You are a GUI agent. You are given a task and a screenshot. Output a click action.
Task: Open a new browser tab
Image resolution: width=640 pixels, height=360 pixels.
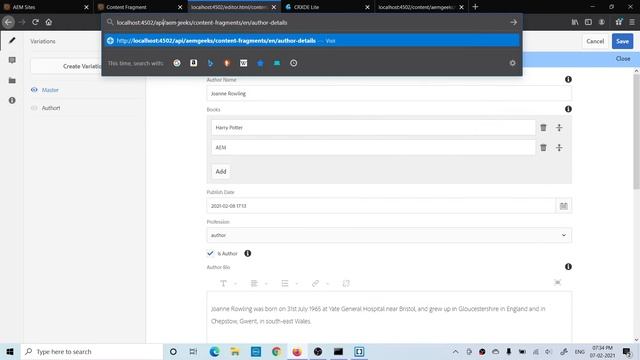pyautogui.click(x=475, y=7)
